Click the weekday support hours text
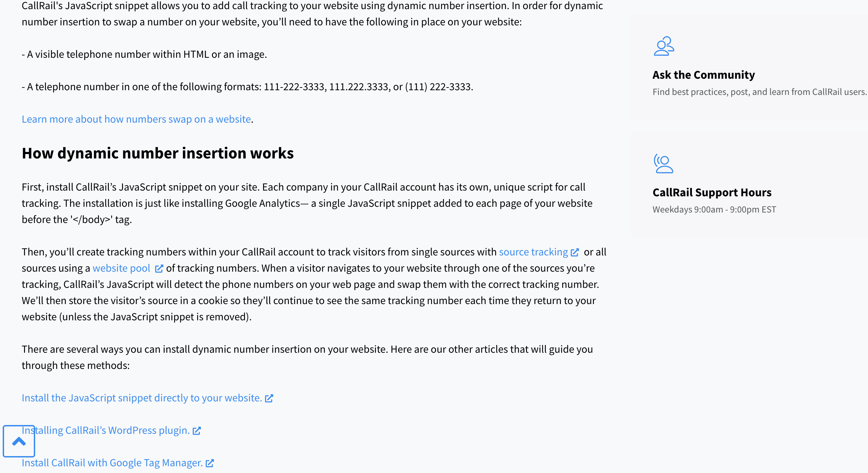Image resolution: width=868 pixels, height=473 pixels. click(x=714, y=209)
